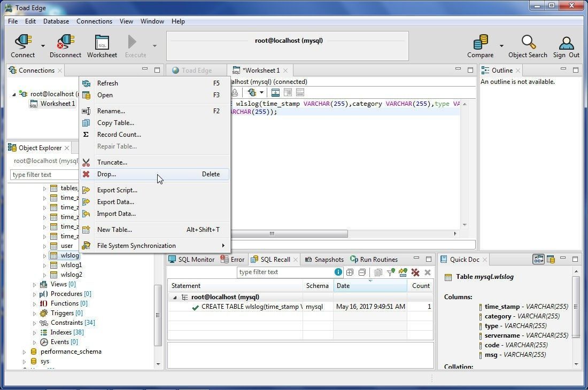Switch to the Snapshots tab

324,259
